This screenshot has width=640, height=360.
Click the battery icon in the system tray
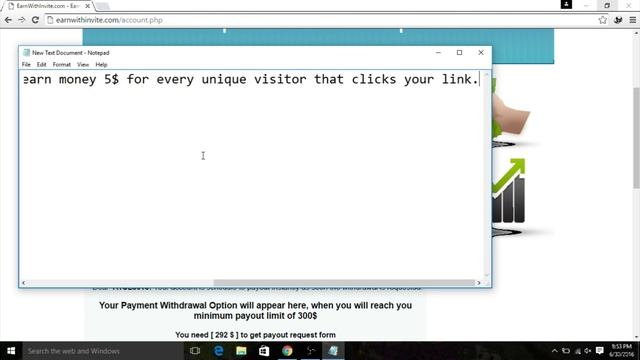pyautogui.click(x=566, y=351)
